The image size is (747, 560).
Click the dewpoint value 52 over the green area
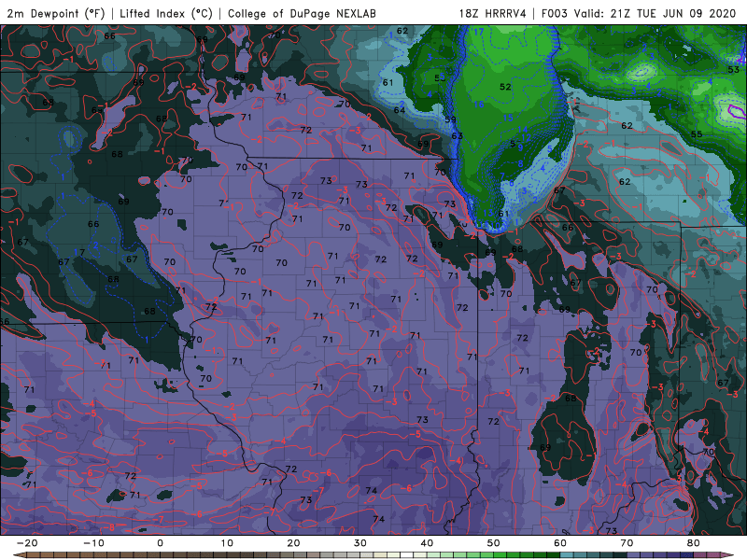(x=505, y=87)
